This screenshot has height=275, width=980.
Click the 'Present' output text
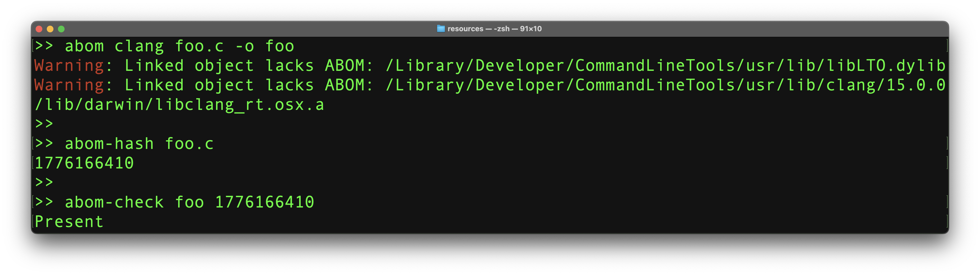69,222
